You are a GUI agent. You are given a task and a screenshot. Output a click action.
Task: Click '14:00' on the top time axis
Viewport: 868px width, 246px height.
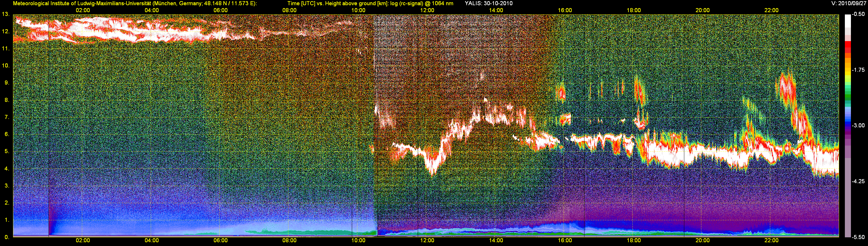tap(496, 10)
